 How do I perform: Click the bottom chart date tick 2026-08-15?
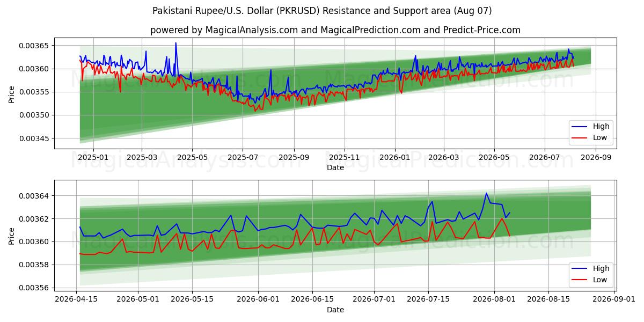pyautogui.click(x=548, y=299)
